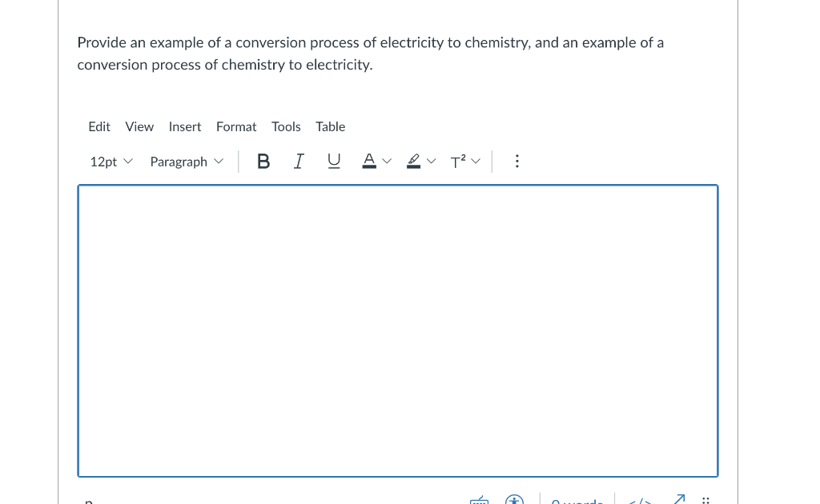Toggle bold text formatting
This screenshot has width=820, height=504.
[263, 161]
